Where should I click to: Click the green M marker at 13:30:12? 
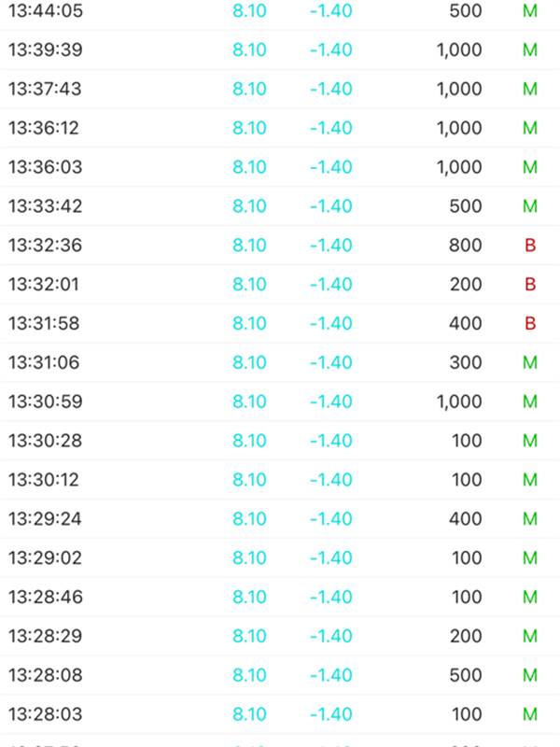(x=530, y=480)
